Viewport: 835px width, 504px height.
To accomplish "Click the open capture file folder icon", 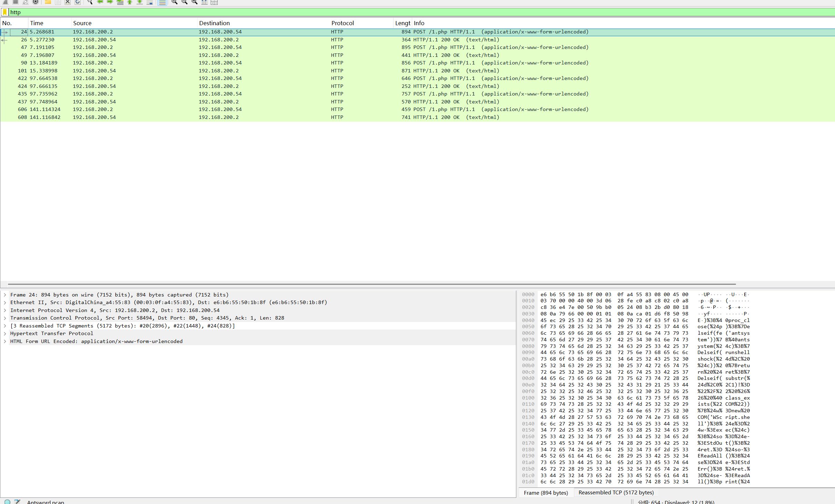I will pyautogui.click(x=48, y=2).
